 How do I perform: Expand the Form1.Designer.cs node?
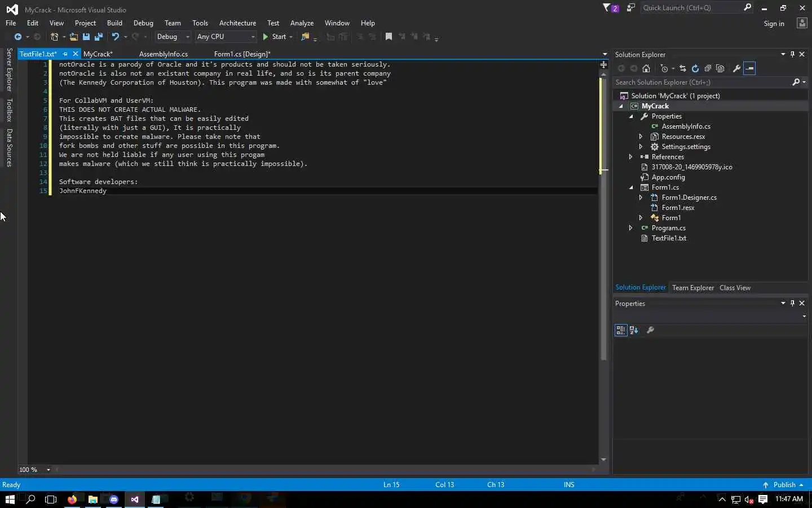[641, 198]
